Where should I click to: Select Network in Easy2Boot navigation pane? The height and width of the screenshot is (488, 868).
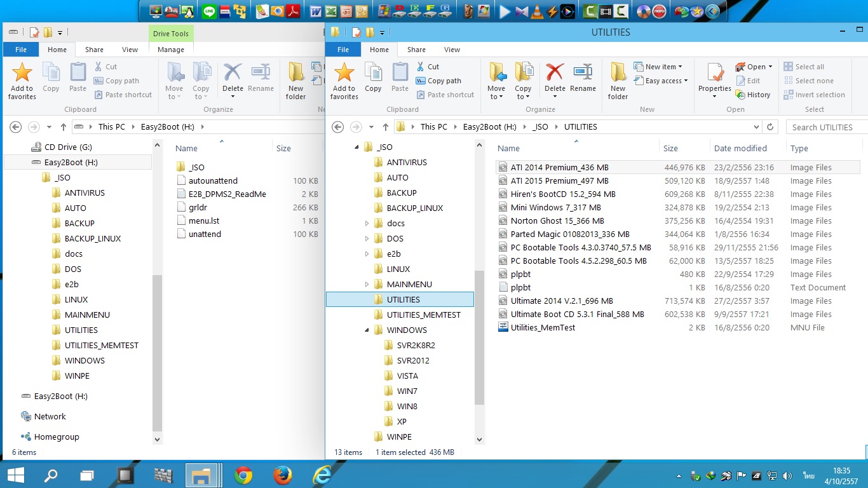50,416
